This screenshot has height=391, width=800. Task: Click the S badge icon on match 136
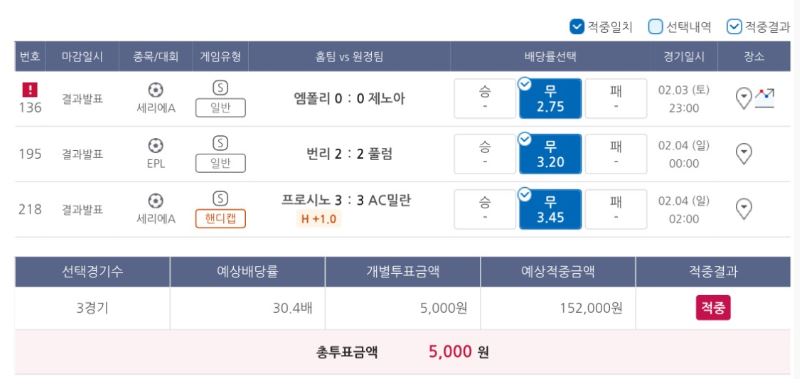(x=220, y=88)
